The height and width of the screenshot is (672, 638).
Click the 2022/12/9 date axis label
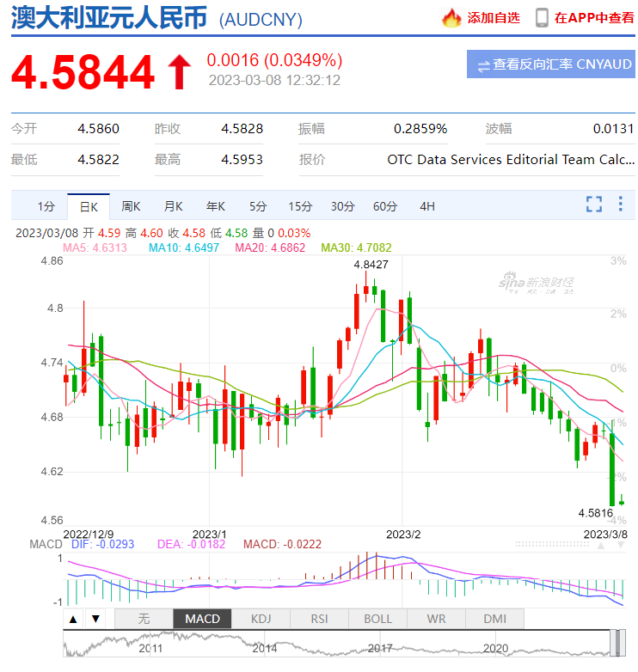[89, 535]
